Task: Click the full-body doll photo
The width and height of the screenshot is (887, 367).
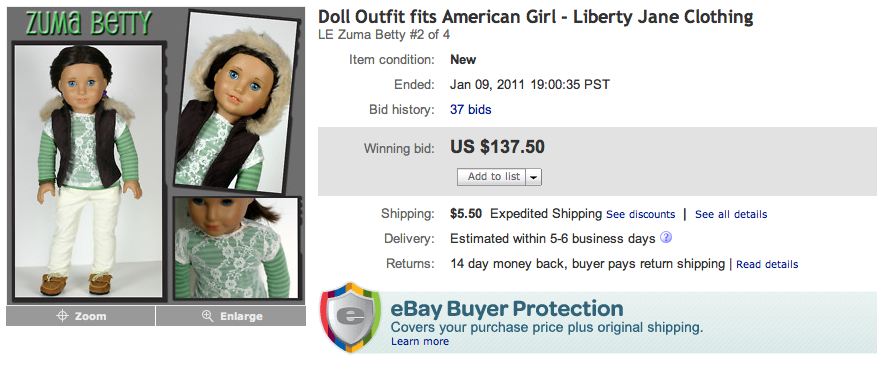Action: point(88,171)
